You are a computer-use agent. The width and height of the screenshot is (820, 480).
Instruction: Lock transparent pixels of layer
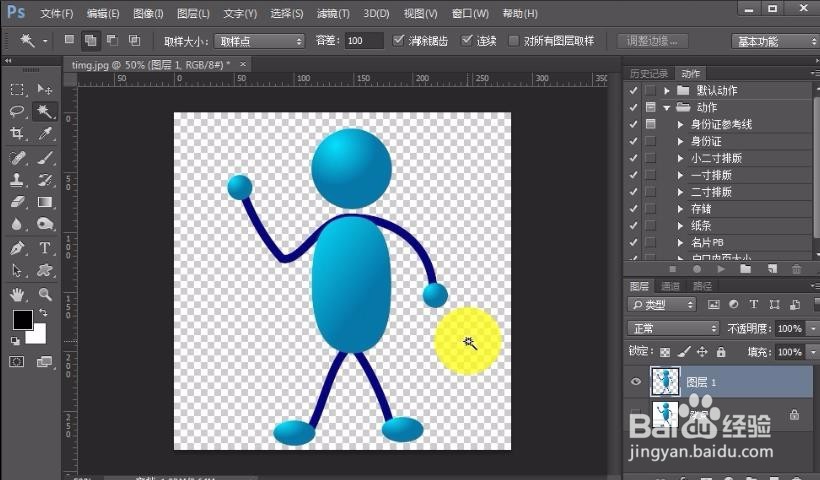pos(665,352)
